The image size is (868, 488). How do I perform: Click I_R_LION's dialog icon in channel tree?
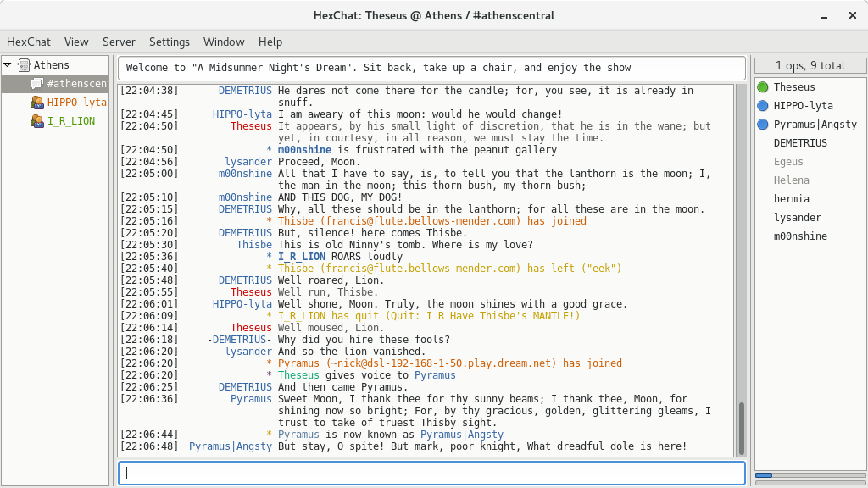[37, 121]
